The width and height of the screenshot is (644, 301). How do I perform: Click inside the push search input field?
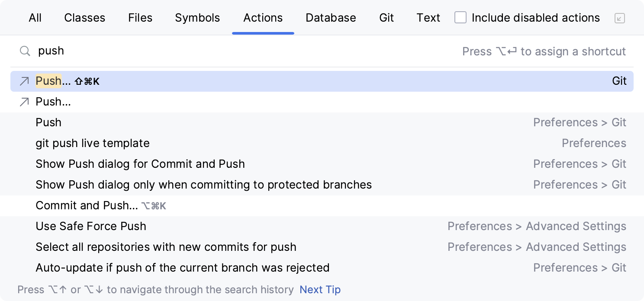point(173,51)
